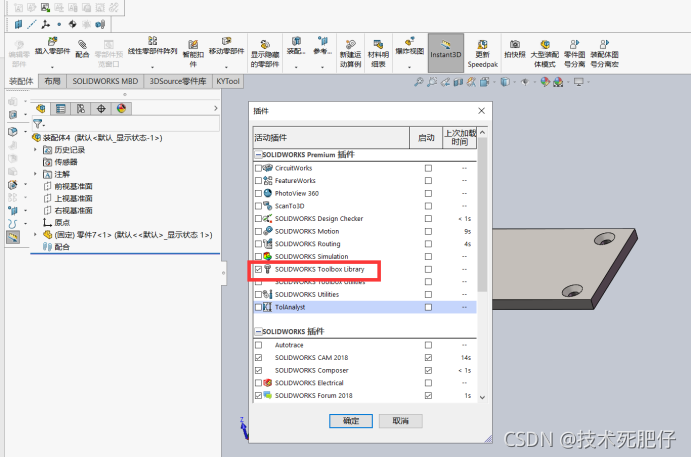This screenshot has height=458, width=692.
Task: Open the DimXpertManager crosshair tab icon
Action: [x=101, y=109]
